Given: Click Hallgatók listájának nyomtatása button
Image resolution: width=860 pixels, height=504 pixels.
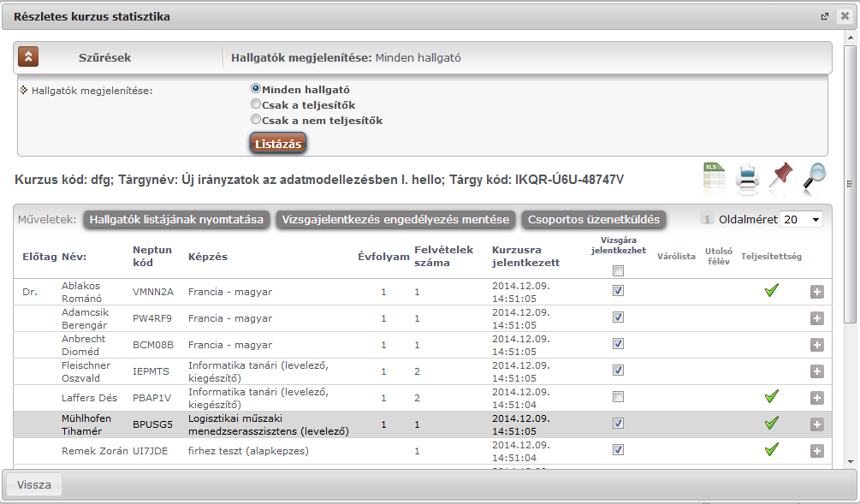Looking at the screenshot, I should [x=176, y=220].
